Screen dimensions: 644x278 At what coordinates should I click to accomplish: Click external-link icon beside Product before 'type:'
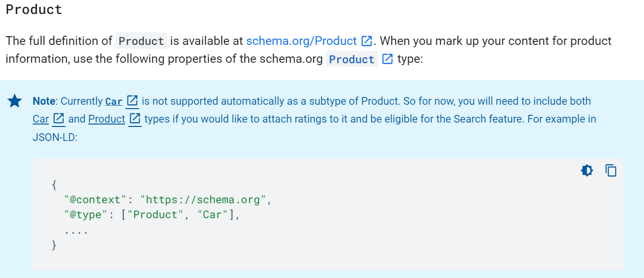pyautogui.click(x=387, y=59)
